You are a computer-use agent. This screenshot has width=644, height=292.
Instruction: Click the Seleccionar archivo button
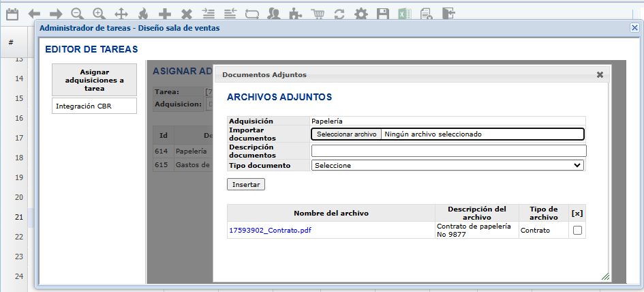347,134
